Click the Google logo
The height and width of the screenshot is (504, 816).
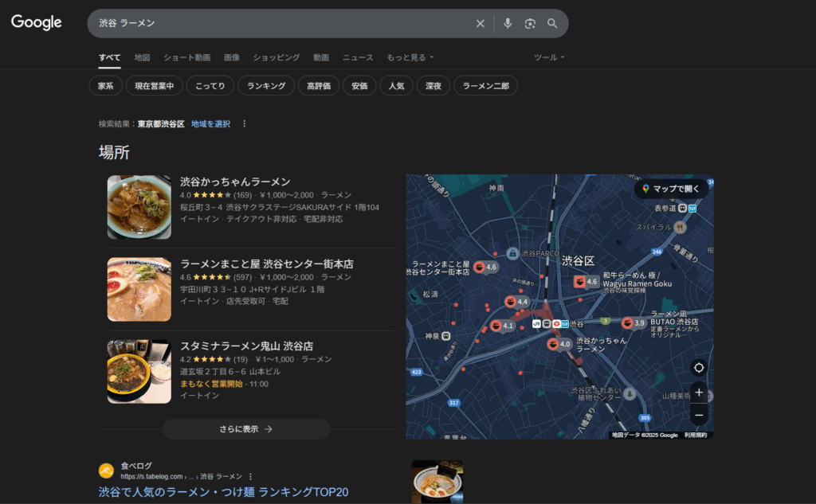tap(37, 22)
